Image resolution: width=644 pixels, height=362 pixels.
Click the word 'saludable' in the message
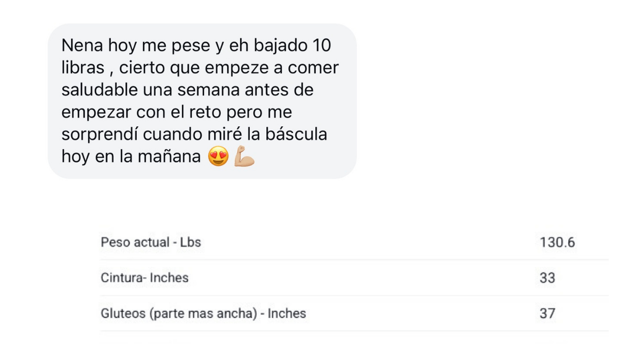(x=99, y=90)
